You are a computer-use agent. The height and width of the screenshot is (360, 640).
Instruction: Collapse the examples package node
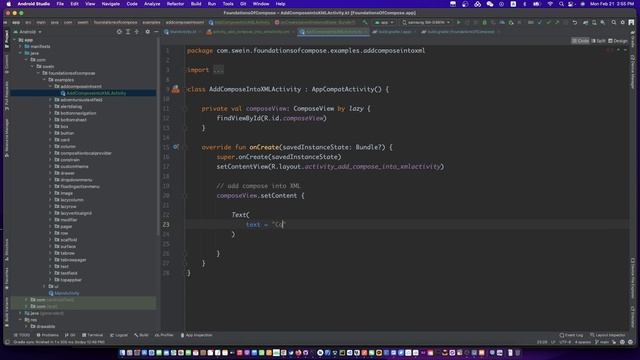click(44, 80)
